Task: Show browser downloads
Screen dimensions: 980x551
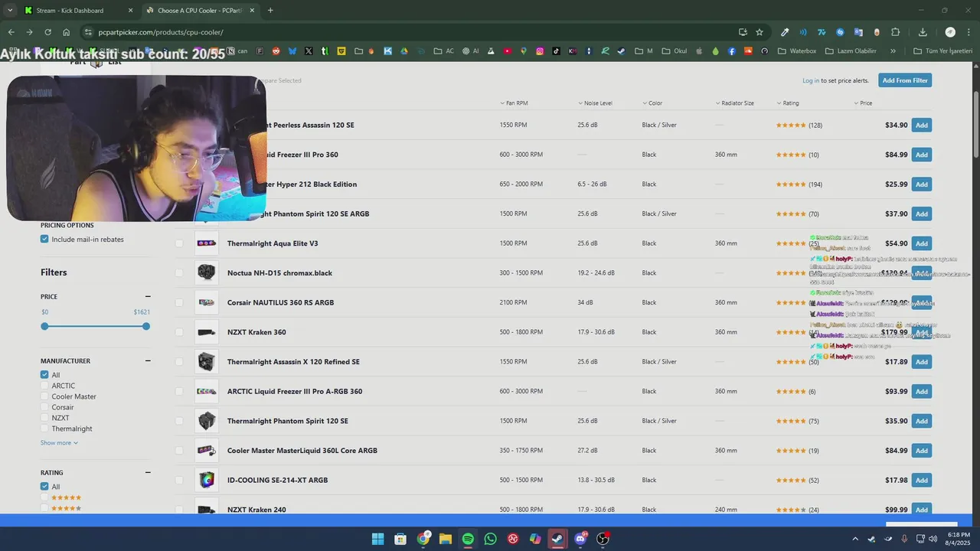Action: (923, 32)
